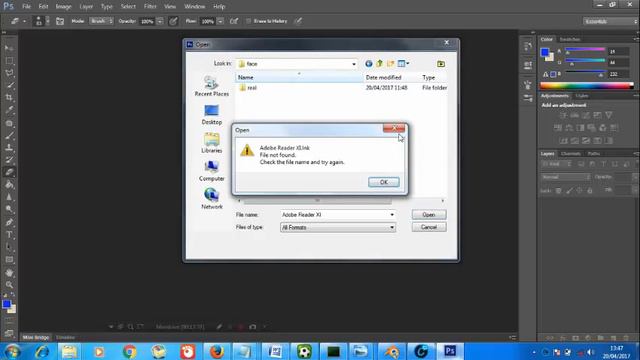Open Computer in Open dialog sidebar
This screenshot has height=360, width=640.
tap(211, 171)
